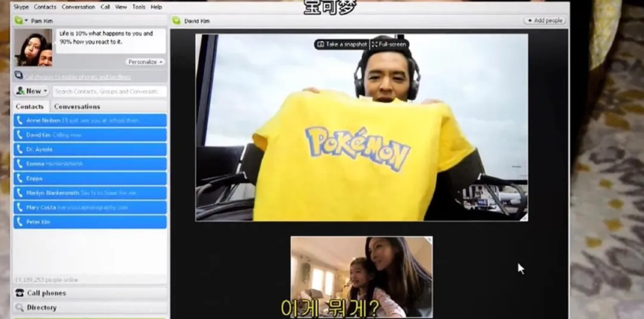644x319 pixels.
Task: Open the Directory panel
Action: pos(90,307)
